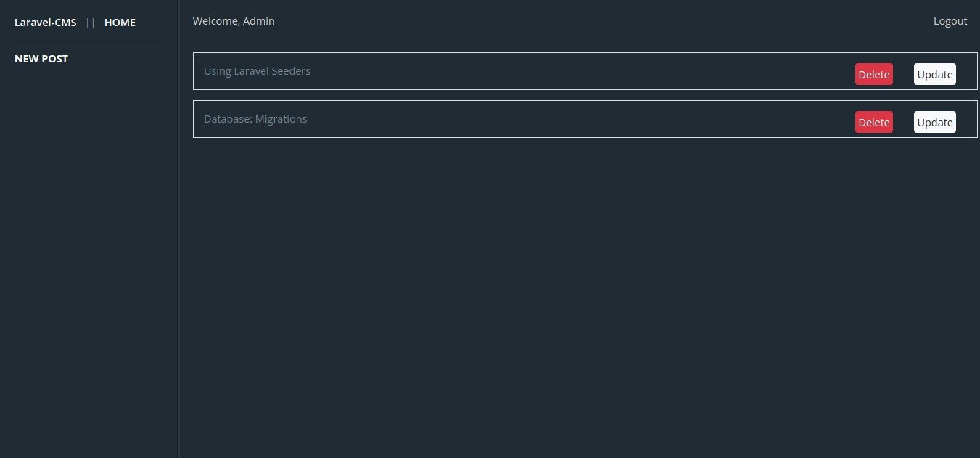Update the Database: Migrations post
Image resolution: width=980 pixels, height=458 pixels.
934,122
